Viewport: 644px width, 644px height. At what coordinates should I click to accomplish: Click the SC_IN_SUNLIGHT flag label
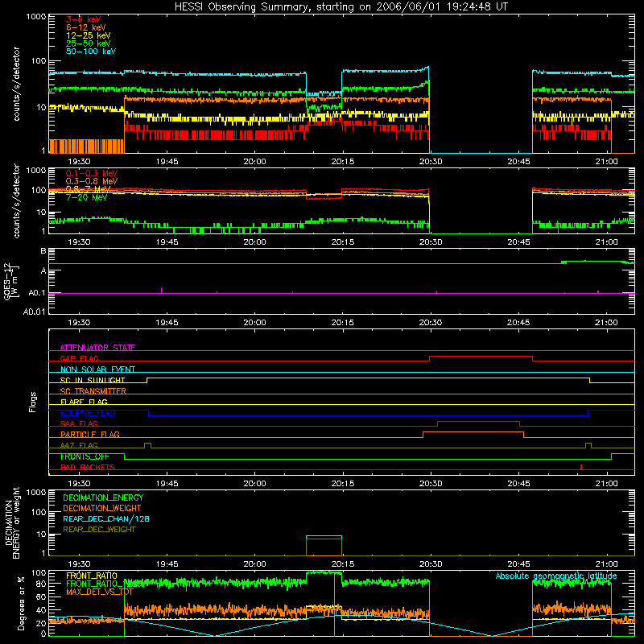[x=93, y=380]
